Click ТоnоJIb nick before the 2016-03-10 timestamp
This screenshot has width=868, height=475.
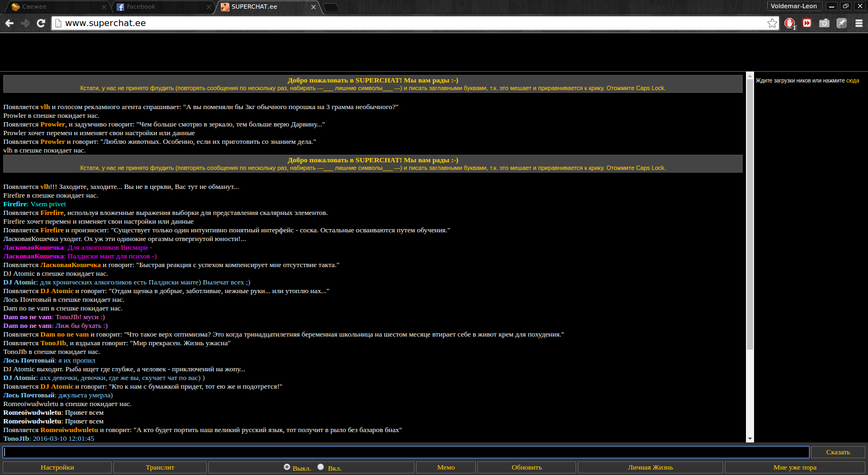pyautogui.click(x=16, y=439)
